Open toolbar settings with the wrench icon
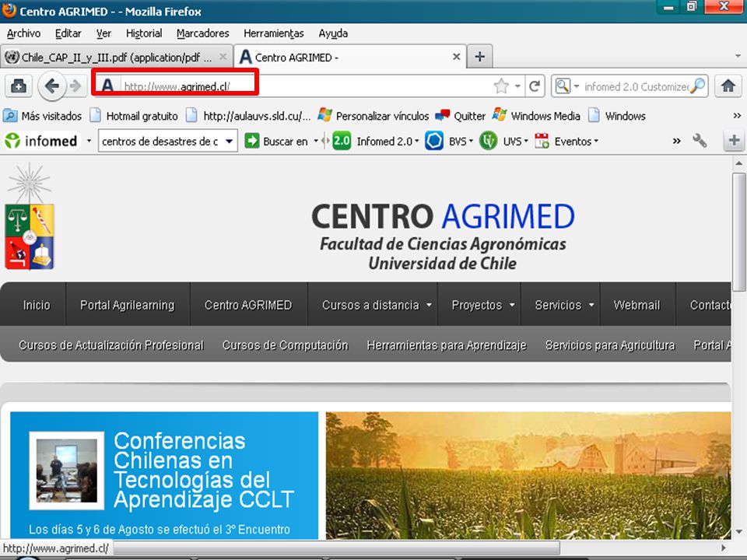The width and height of the screenshot is (747, 560). (700, 141)
